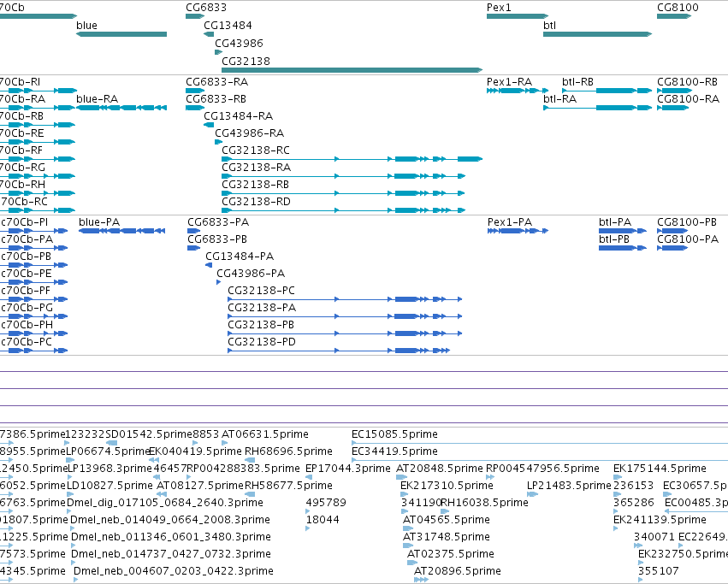Click Dmel_dig_017105_0684_2640.3prime label

(x=165, y=502)
